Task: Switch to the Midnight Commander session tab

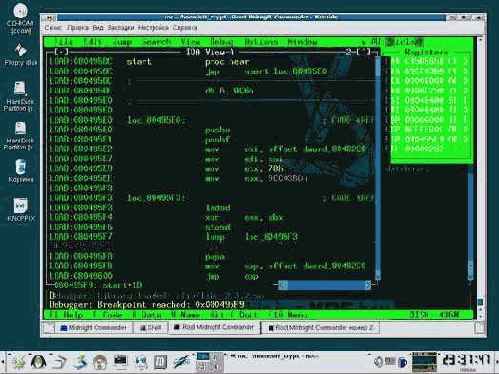Action: 94,328
